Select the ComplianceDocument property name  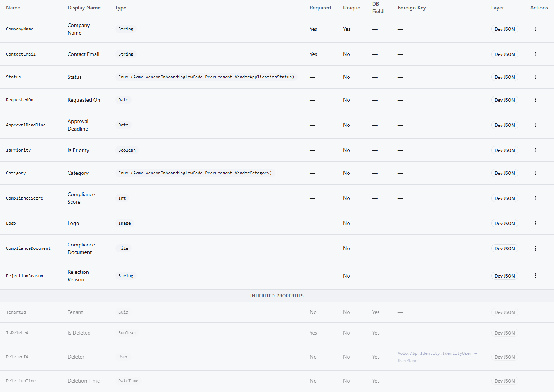click(28, 248)
